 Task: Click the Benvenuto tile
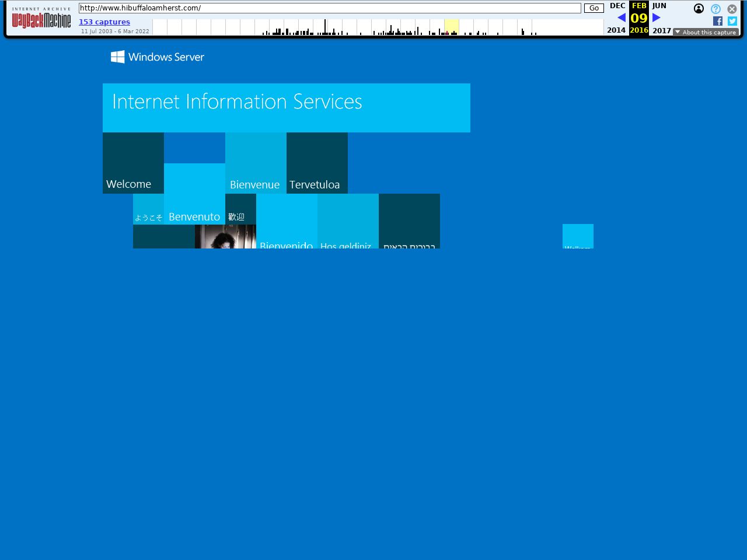(194, 194)
